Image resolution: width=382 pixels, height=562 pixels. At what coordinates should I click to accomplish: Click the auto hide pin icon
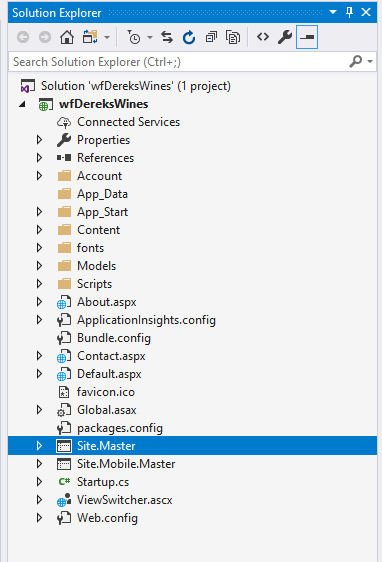[x=349, y=12]
